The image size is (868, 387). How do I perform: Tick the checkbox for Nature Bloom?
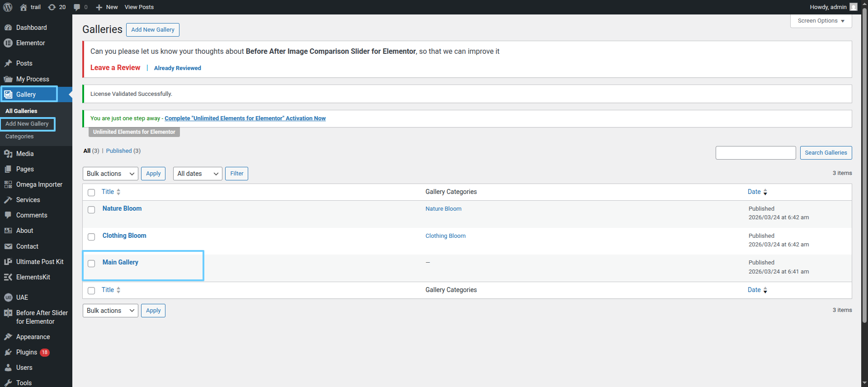click(x=91, y=210)
